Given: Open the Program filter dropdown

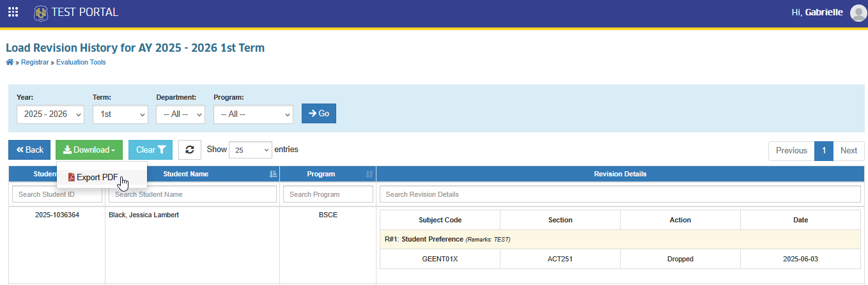Looking at the screenshot, I should [x=253, y=114].
